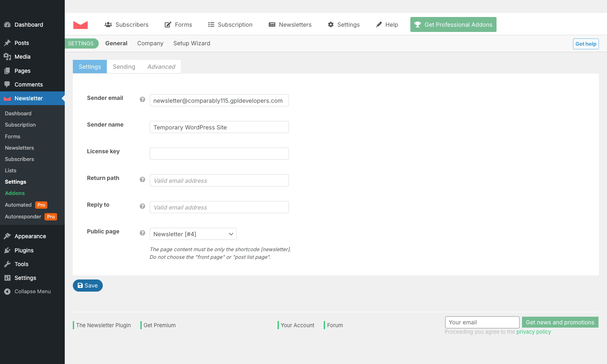Click the Pages icon in sidebar
Image resolution: width=607 pixels, height=364 pixels.
[x=7, y=71]
